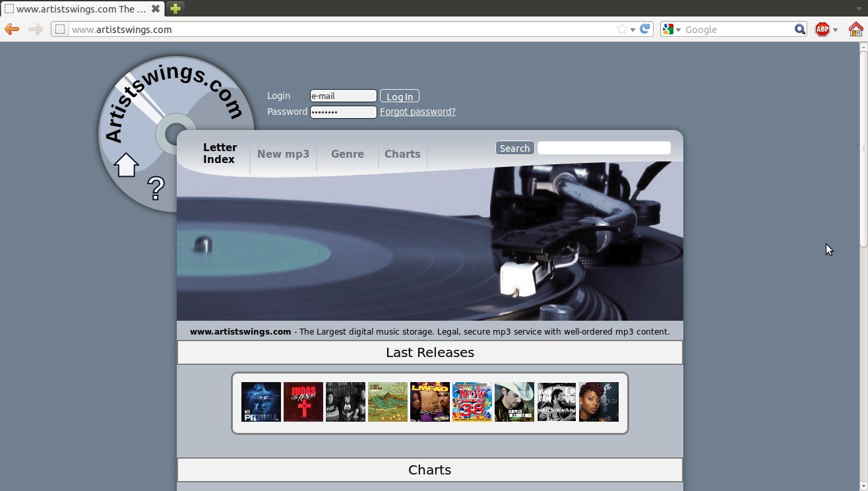Open the Modern Love album thumbnail
Screen dimensions: 868x491
coord(557,402)
